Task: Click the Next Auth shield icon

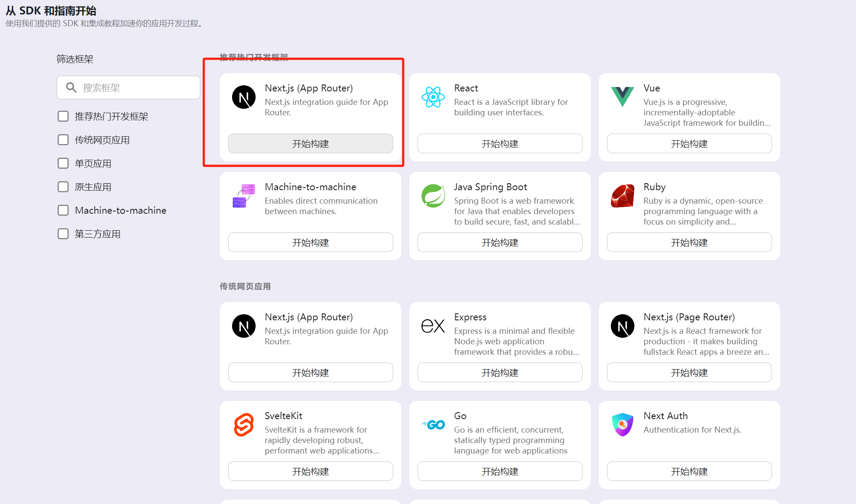Action: coord(623,425)
